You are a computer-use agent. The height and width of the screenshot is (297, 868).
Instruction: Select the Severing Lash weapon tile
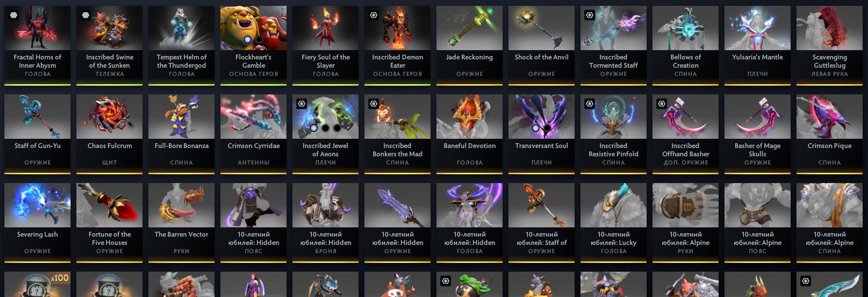point(37,223)
